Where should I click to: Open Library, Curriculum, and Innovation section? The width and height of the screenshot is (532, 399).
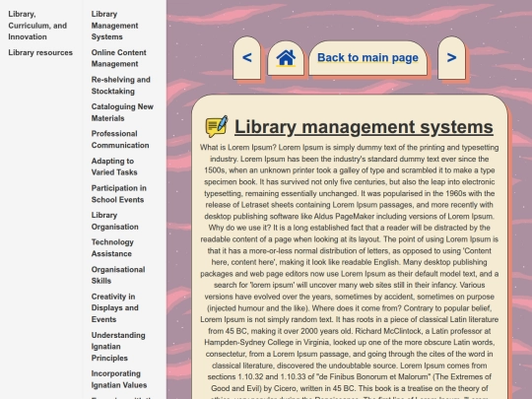(x=37, y=26)
